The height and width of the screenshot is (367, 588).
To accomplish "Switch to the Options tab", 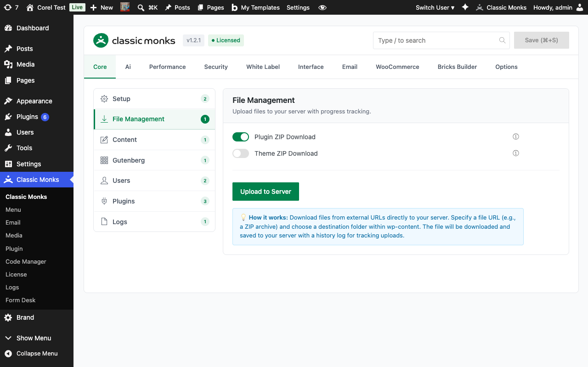I will click(506, 67).
